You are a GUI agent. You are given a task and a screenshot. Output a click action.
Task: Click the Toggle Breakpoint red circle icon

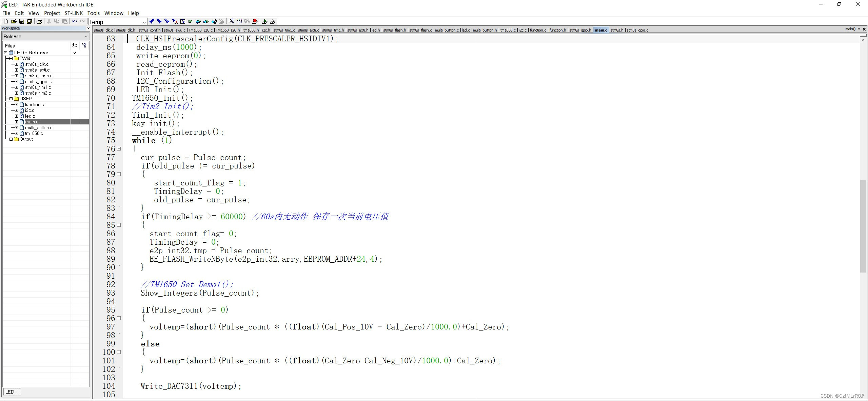pos(255,21)
